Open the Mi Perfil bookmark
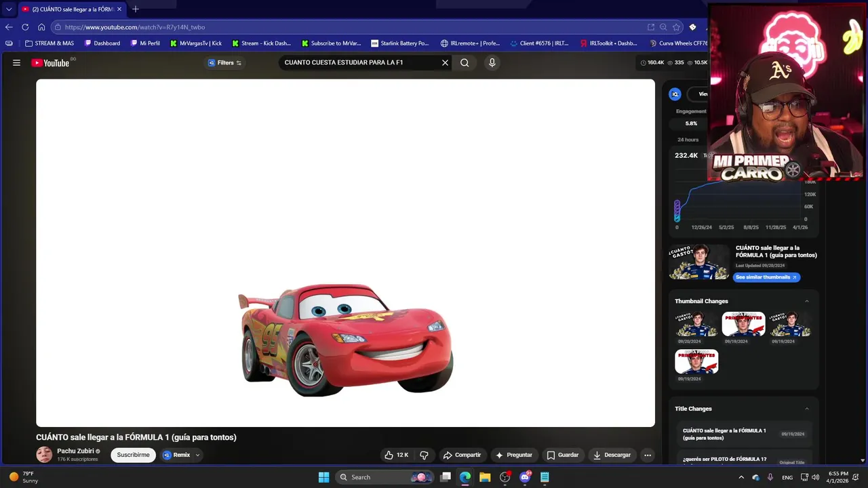Screen dimensions: 868x488 point(145,43)
